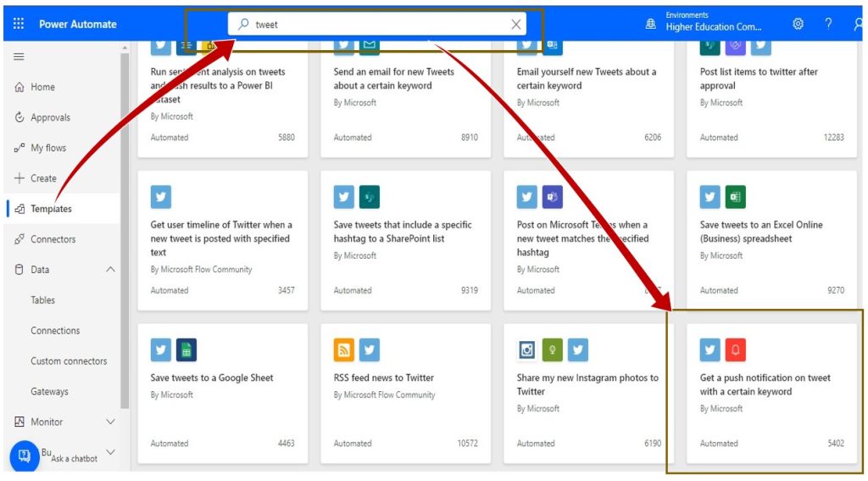
Task: Click the Help question mark icon
Action: (x=828, y=24)
